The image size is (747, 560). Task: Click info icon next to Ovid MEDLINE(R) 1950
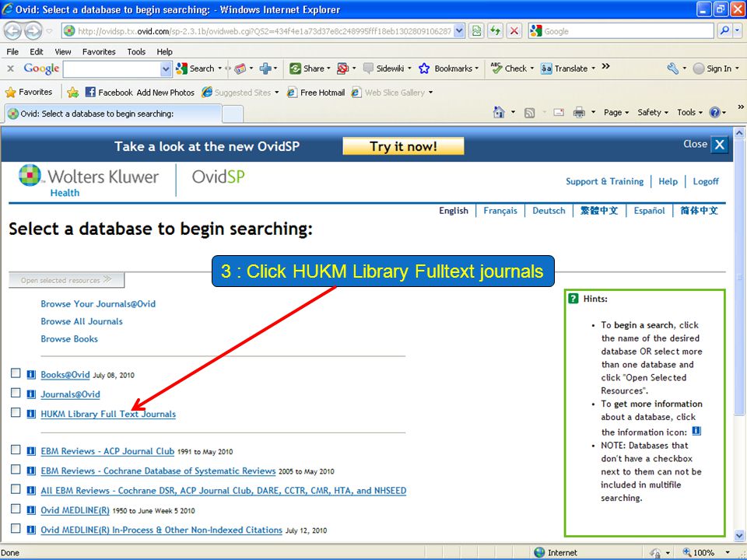(31, 510)
